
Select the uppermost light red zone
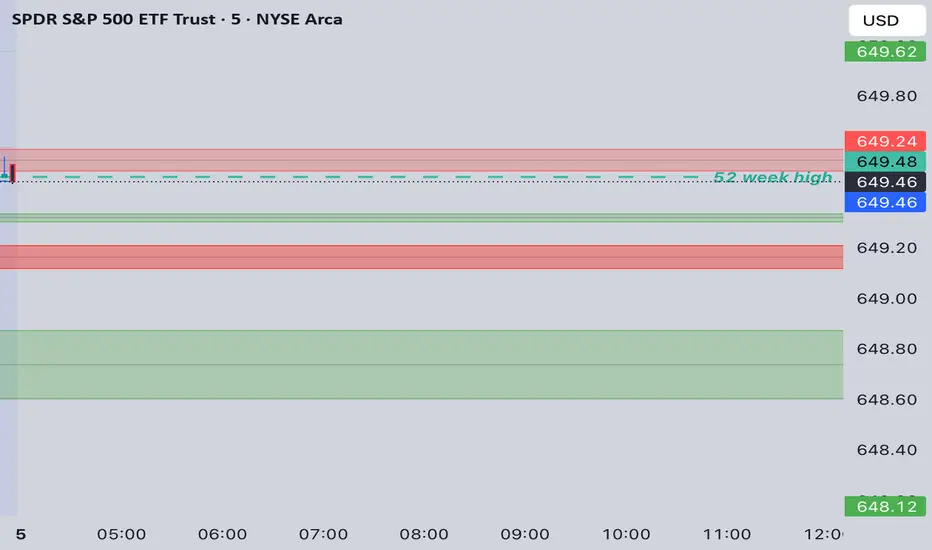(420, 159)
